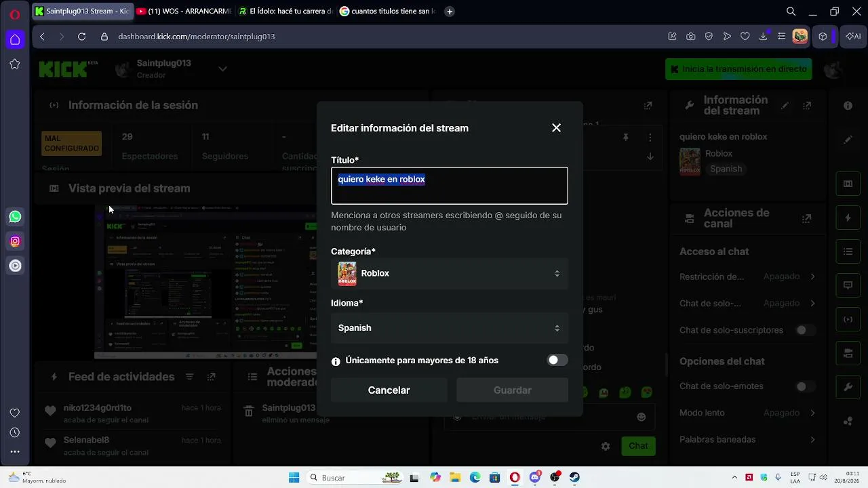Toggle 'Únicamente para mayores de 18 años' switch
Screen dimensions: 868x488
click(x=557, y=360)
